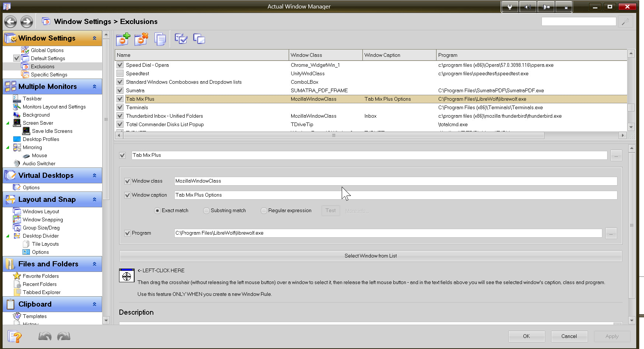Open Global Options
Image resolution: width=644 pixels, height=349 pixels.
coord(47,50)
